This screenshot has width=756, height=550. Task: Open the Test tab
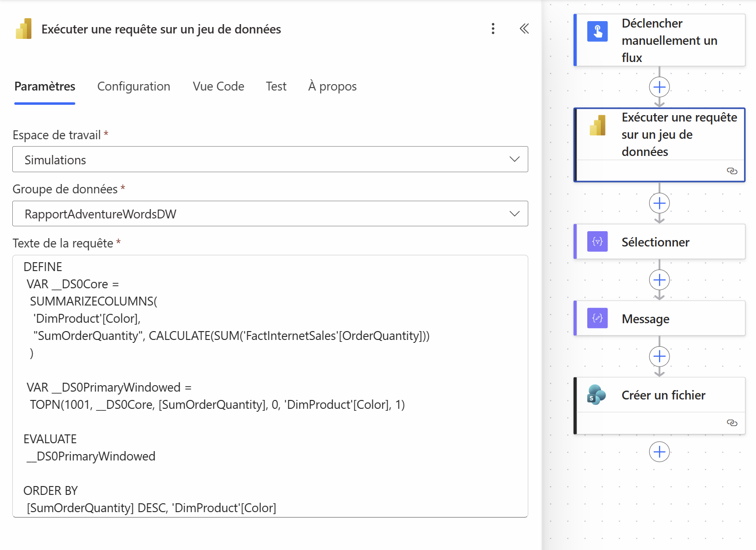point(276,87)
